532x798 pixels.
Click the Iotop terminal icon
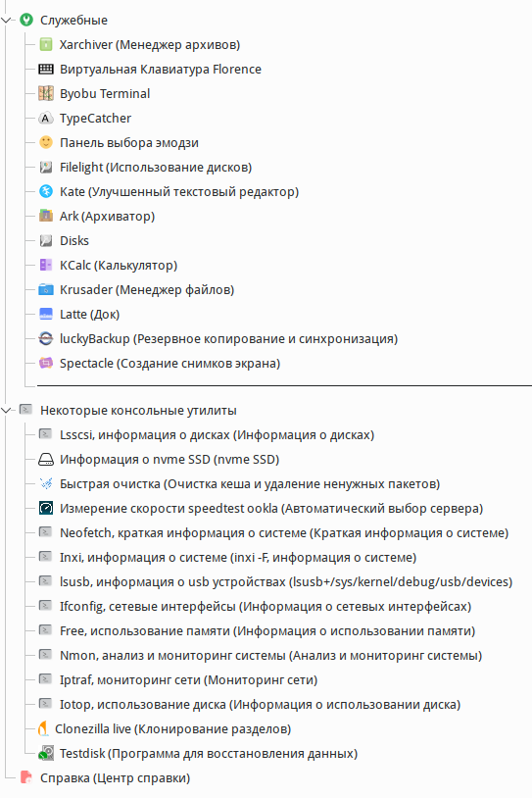[x=46, y=703]
